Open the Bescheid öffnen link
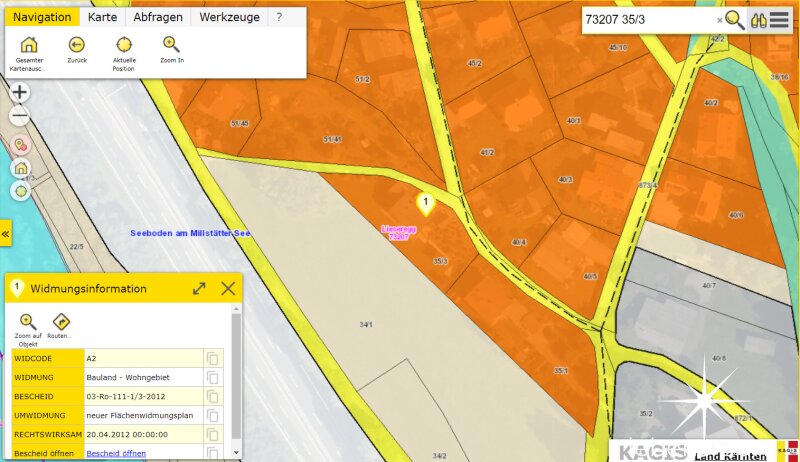Screen dimensions: 800x462 click(x=116, y=453)
